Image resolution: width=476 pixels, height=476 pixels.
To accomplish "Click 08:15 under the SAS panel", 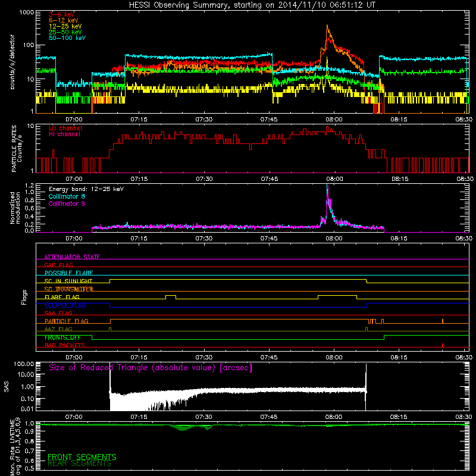I will [399, 417].
